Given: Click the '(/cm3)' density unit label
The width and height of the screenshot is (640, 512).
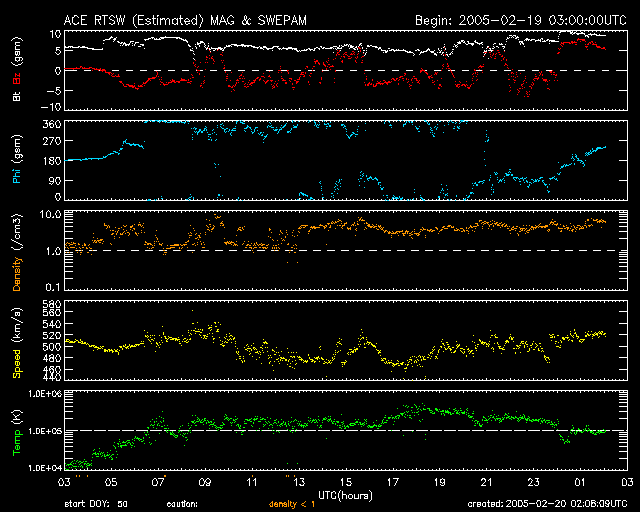Looking at the screenshot, I should click(17, 232).
